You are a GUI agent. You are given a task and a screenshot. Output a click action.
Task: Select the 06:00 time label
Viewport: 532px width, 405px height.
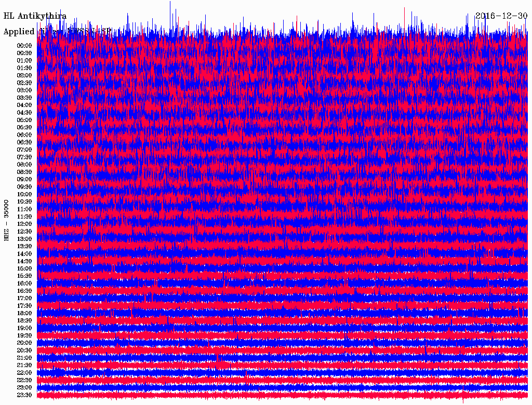pos(24,135)
